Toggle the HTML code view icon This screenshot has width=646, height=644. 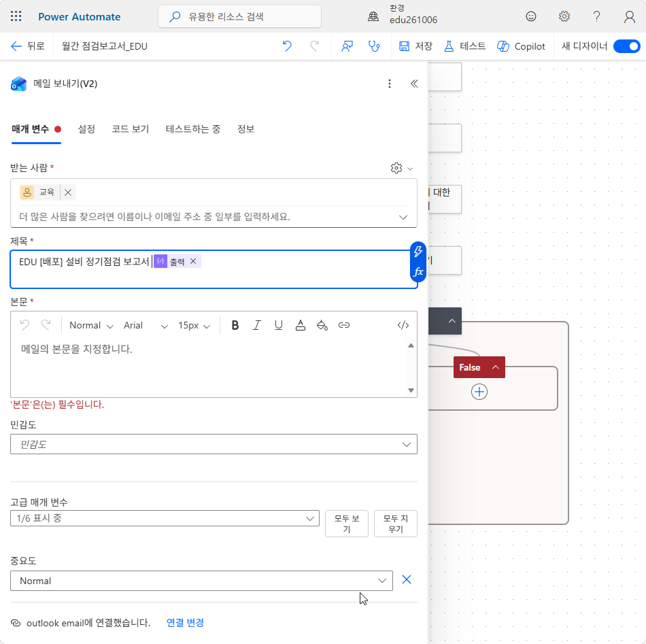pyautogui.click(x=403, y=325)
